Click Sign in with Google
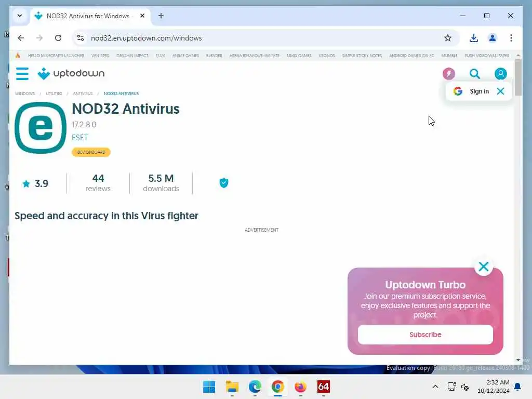 coord(479,91)
